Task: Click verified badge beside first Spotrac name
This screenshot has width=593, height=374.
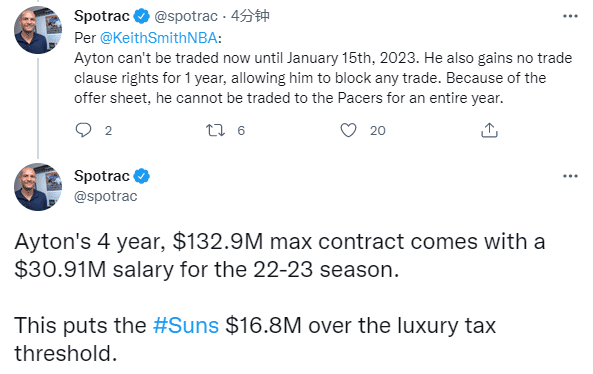Action: (x=142, y=16)
